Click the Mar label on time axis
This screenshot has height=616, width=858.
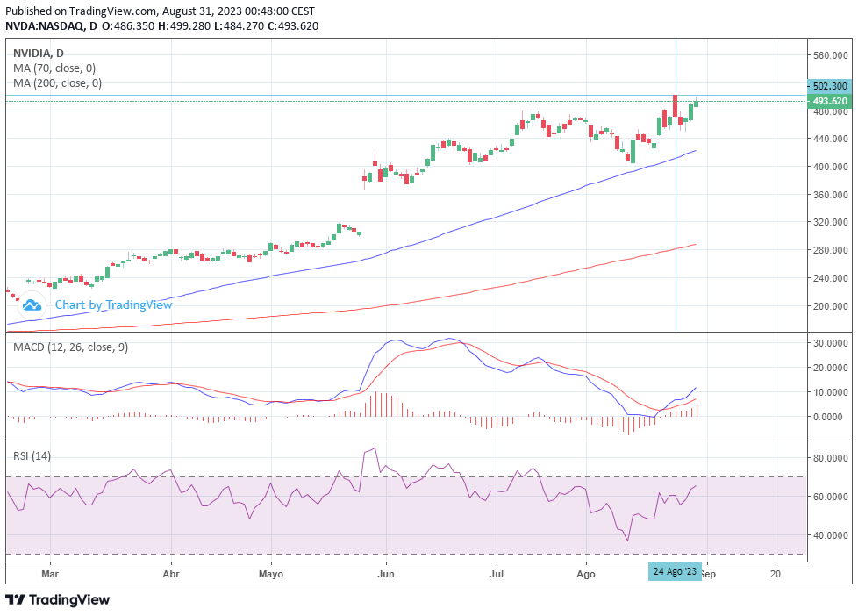click(x=50, y=574)
